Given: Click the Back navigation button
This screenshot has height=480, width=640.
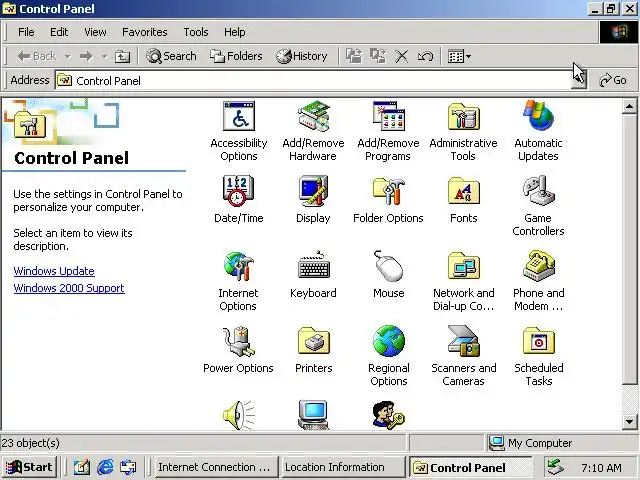Looking at the screenshot, I should tap(36, 56).
